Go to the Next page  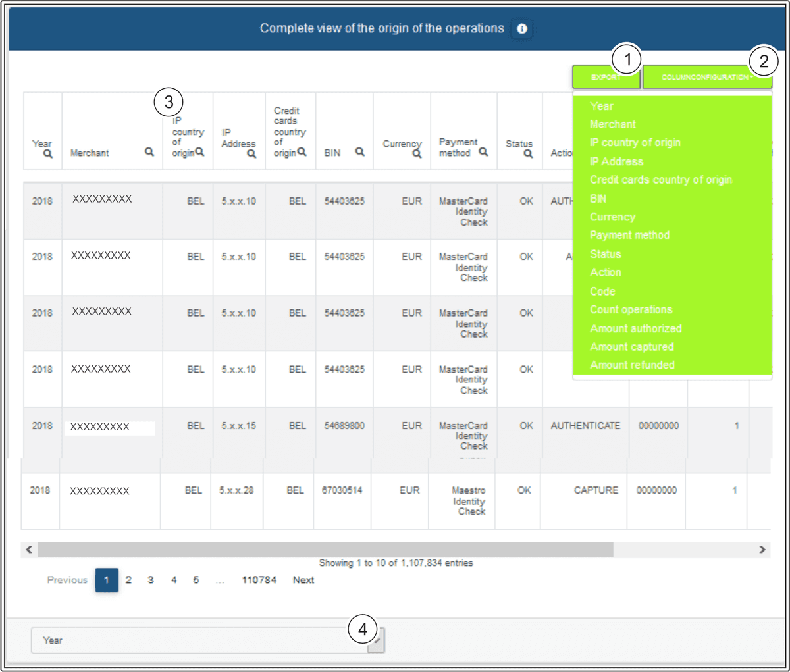303,580
